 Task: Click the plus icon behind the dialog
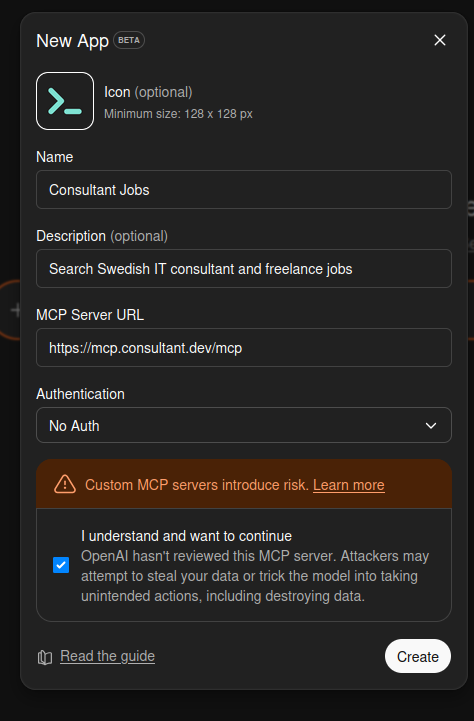pos(16,310)
